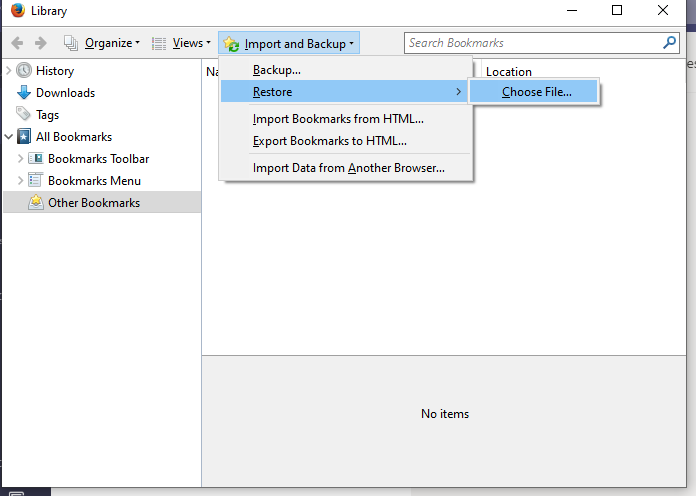Minimize the Library window
The height and width of the screenshot is (496, 696).
click(572, 10)
